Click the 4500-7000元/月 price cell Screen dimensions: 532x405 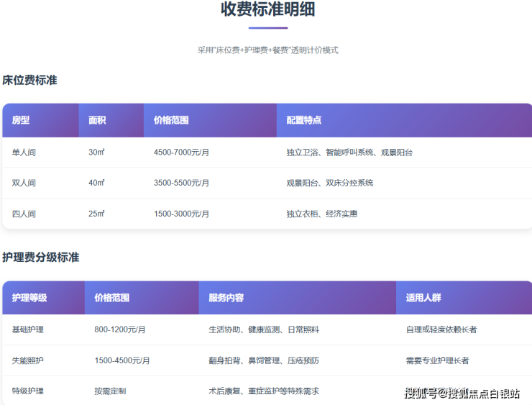point(181,153)
